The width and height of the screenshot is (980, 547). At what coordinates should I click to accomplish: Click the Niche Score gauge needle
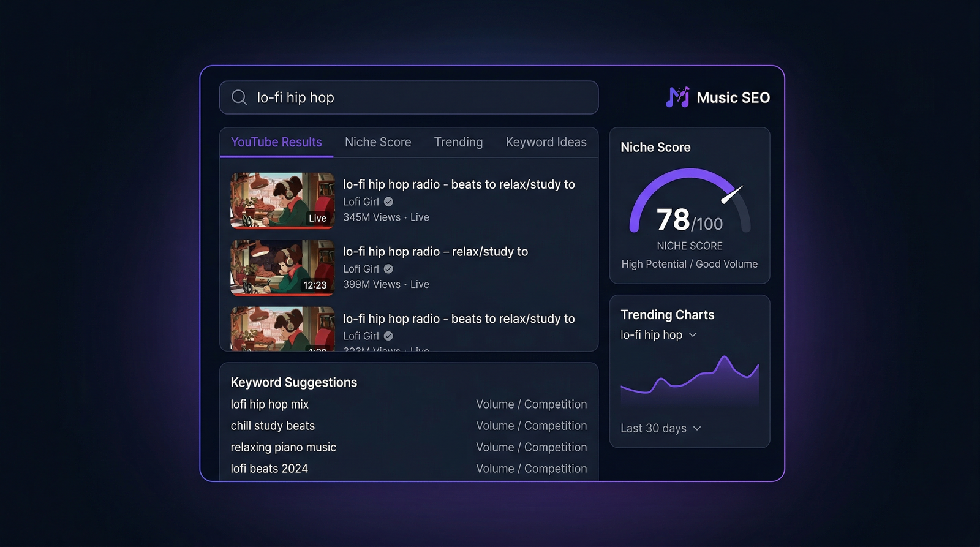[732, 195]
